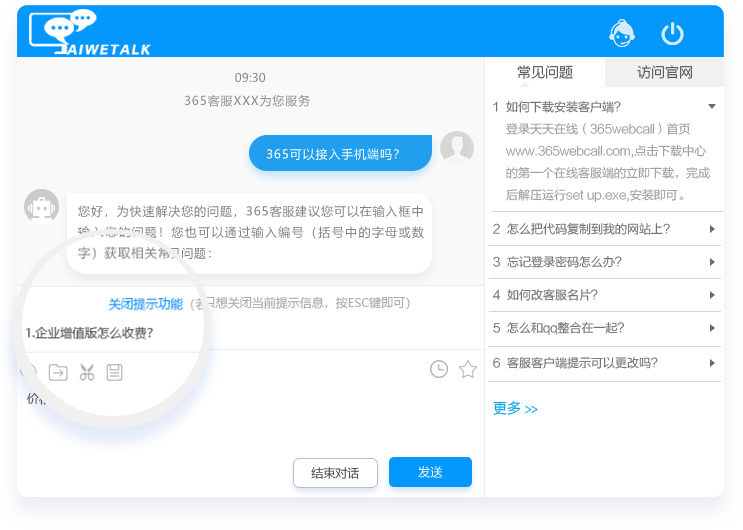Switch to the 常见问题 tab

coord(545,72)
